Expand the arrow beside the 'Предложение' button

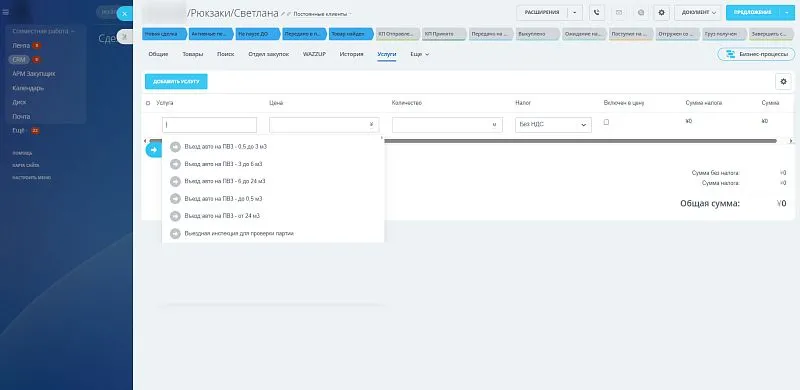787,12
